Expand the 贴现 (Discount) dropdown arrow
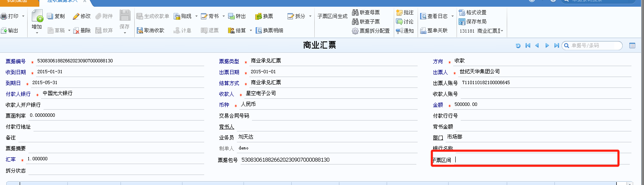 coord(196,16)
